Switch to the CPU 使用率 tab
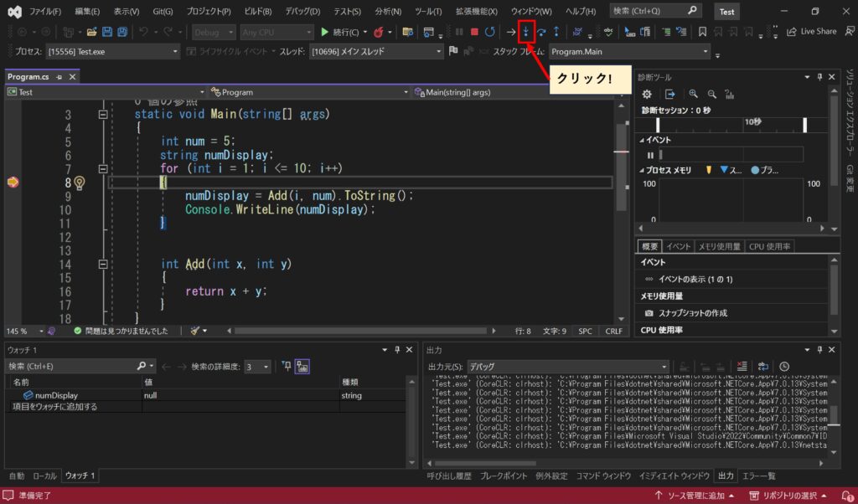The height and width of the screenshot is (504, 858). pyautogui.click(x=769, y=246)
